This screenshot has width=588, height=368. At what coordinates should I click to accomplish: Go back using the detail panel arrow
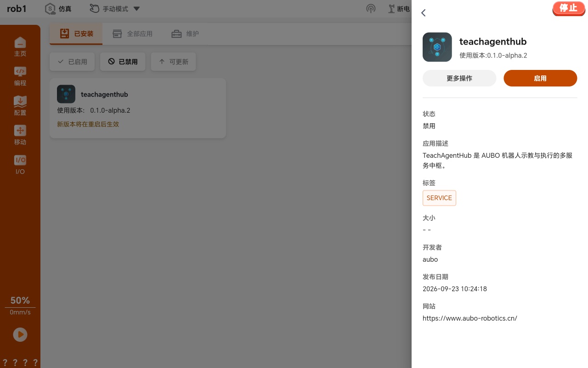[x=424, y=13]
